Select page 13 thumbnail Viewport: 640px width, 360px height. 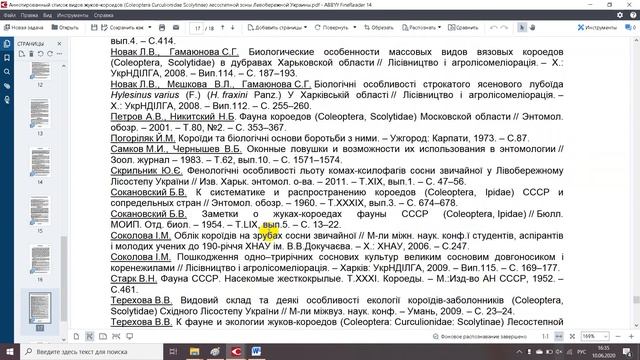[40, 113]
